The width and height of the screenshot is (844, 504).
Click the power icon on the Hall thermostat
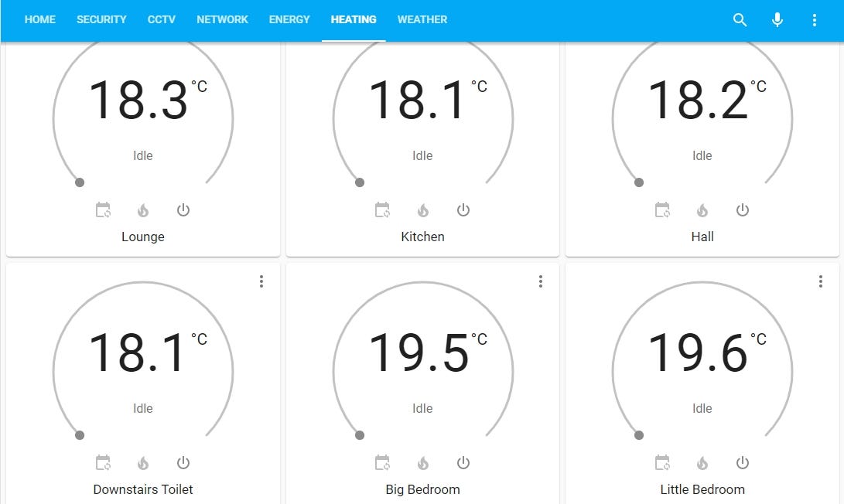tap(742, 209)
